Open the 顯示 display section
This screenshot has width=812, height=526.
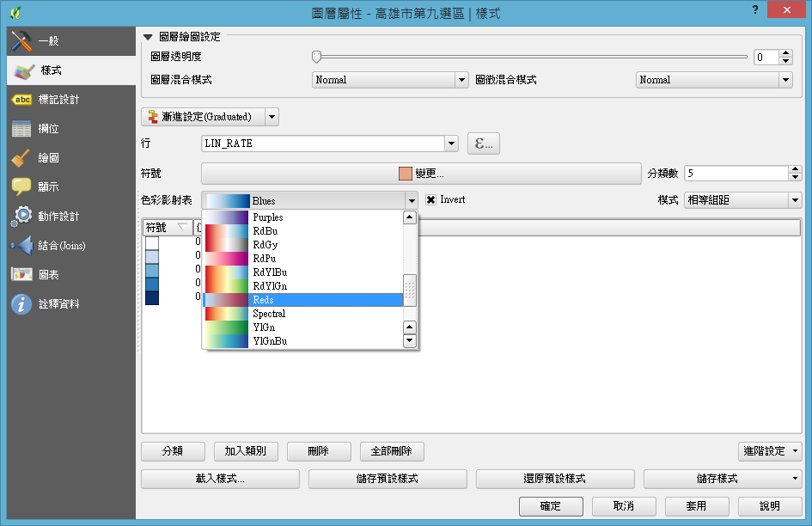48,187
